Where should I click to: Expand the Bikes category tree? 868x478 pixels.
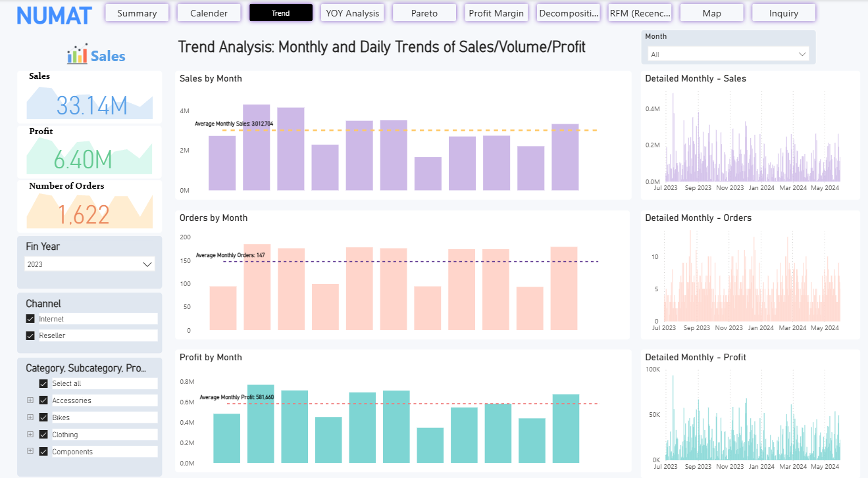(30, 418)
